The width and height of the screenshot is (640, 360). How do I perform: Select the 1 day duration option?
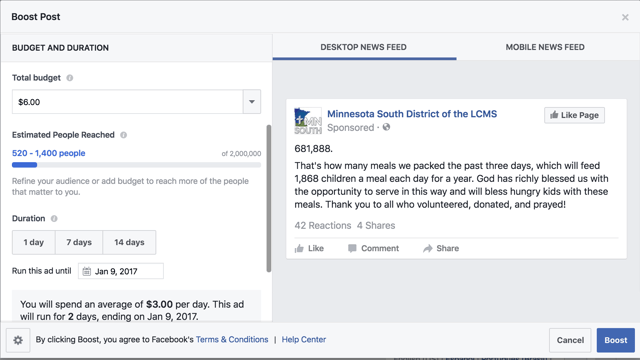point(33,242)
